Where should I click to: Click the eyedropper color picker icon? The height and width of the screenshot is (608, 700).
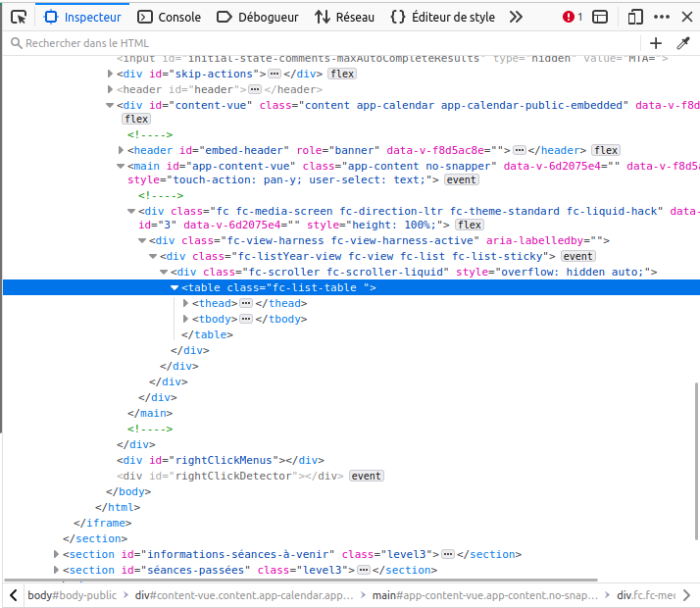click(684, 43)
